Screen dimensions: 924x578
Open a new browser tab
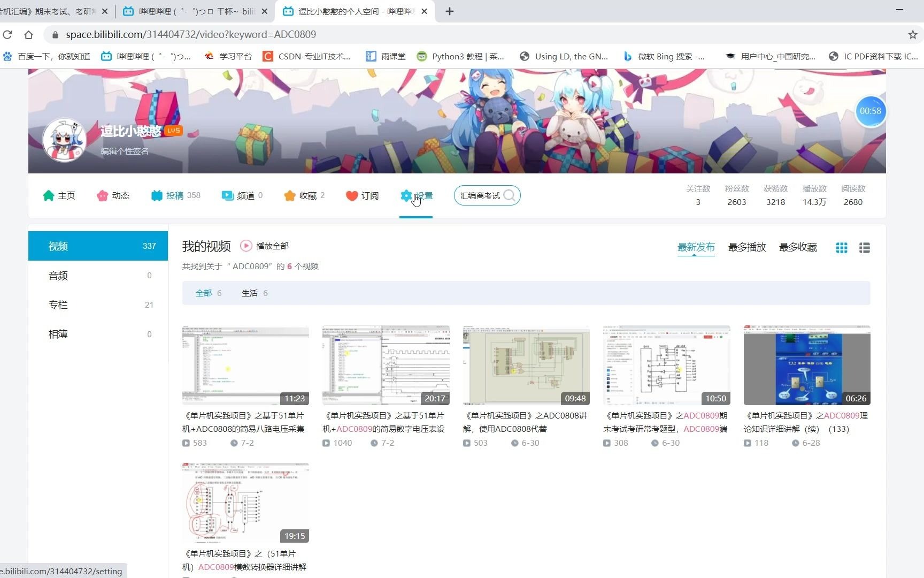tap(450, 11)
